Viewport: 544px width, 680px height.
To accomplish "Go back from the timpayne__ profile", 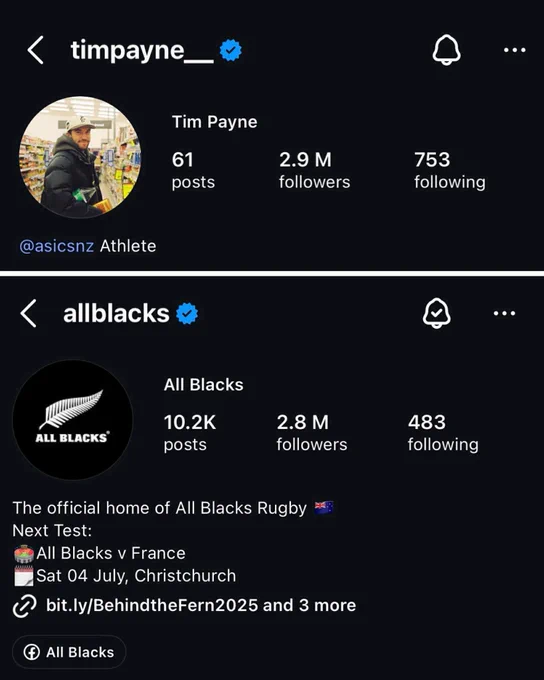I will tap(35, 50).
